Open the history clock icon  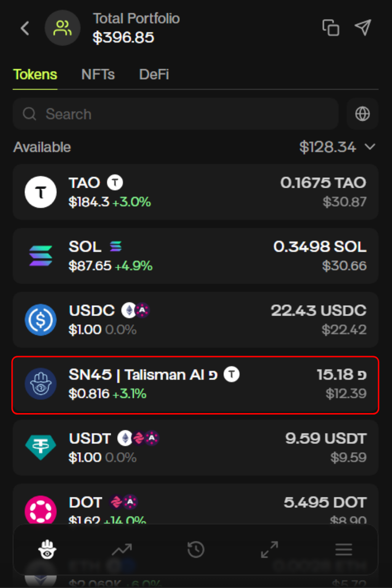(196, 550)
